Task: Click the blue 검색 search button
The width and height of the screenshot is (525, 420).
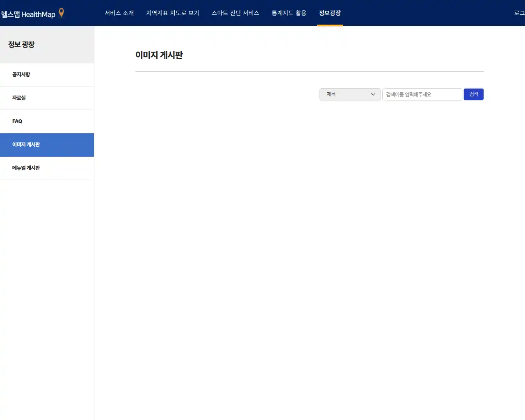Action: pyautogui.click(x=474, y=94)
